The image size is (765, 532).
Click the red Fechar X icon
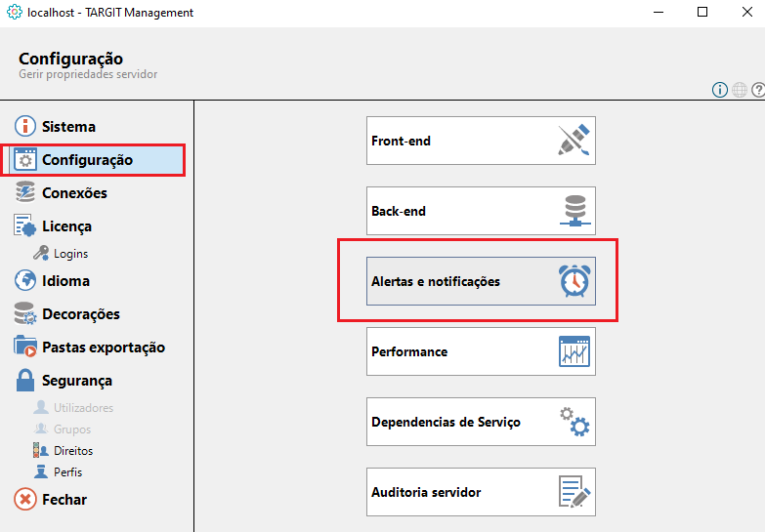[x=24, y=500]
